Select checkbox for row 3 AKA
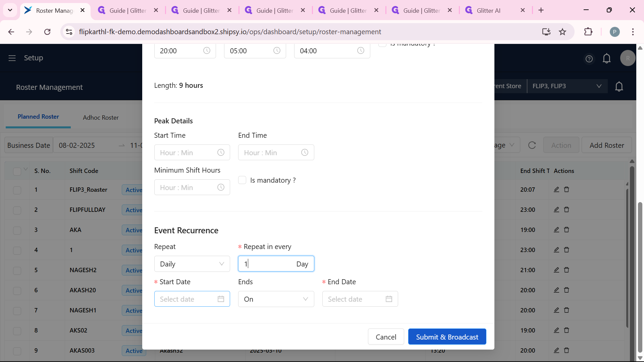Image resolution: width=644 pixels, height=362 pixels. pyautogui.click(x=17, y=230)
